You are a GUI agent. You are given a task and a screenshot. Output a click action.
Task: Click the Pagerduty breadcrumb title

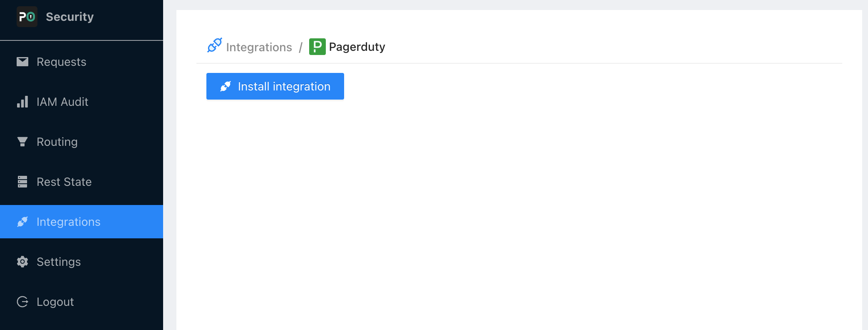click(357, 47)
